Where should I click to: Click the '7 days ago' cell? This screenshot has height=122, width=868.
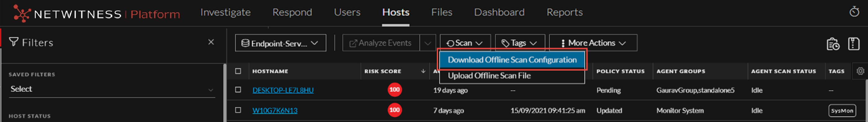[448, 110]
